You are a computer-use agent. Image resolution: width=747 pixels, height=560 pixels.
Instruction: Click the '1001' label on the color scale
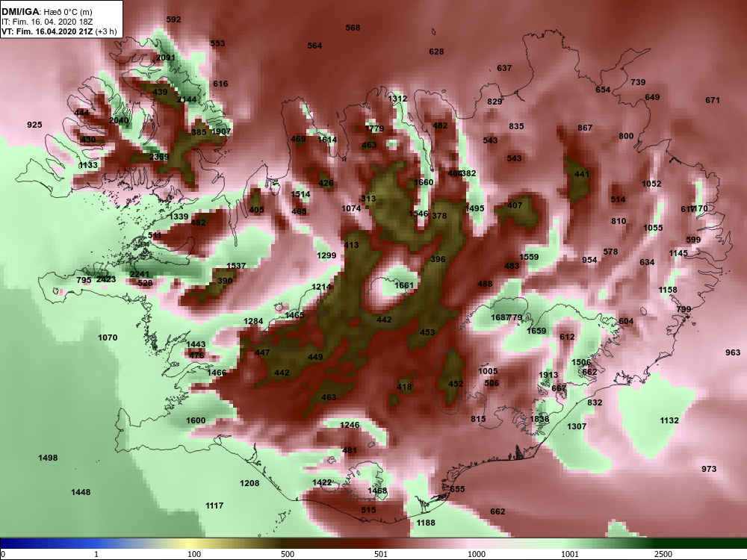tap(570, 554)
